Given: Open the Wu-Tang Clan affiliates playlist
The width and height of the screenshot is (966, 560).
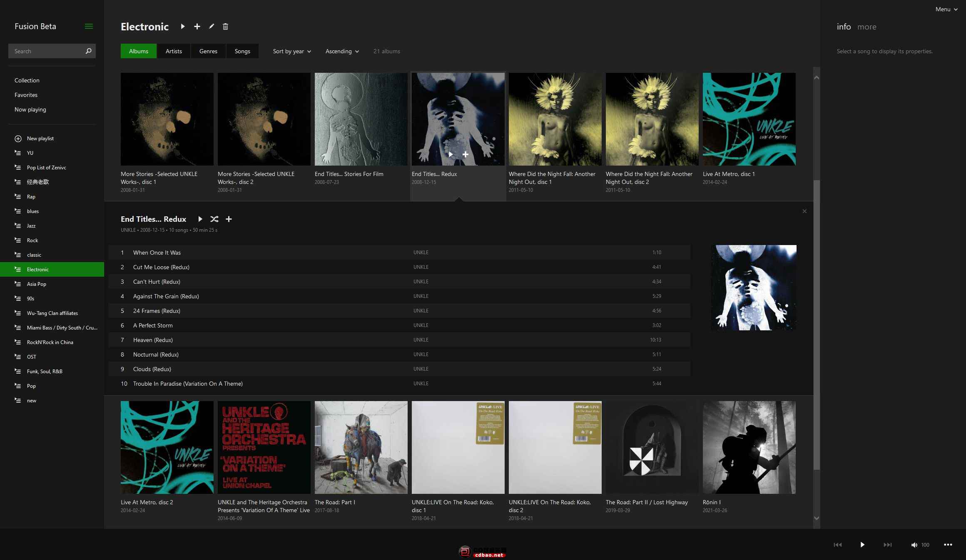Looking at the screenshot, I should [52, 313].
